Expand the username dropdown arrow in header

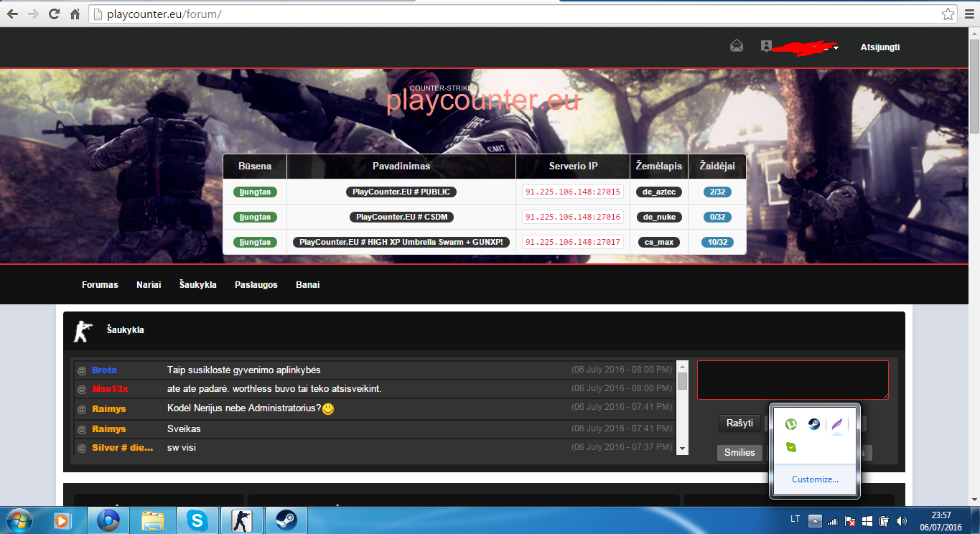[x=836, y=48]
